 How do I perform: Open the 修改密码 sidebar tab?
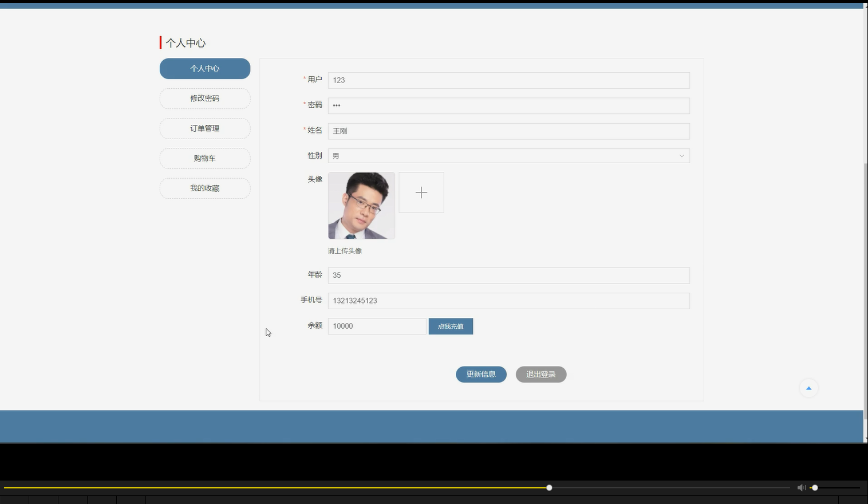[x=205, y=99]
